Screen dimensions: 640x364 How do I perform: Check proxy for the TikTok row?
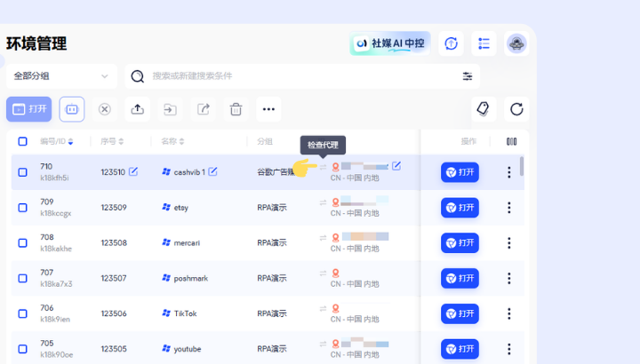tap(323, 309)
